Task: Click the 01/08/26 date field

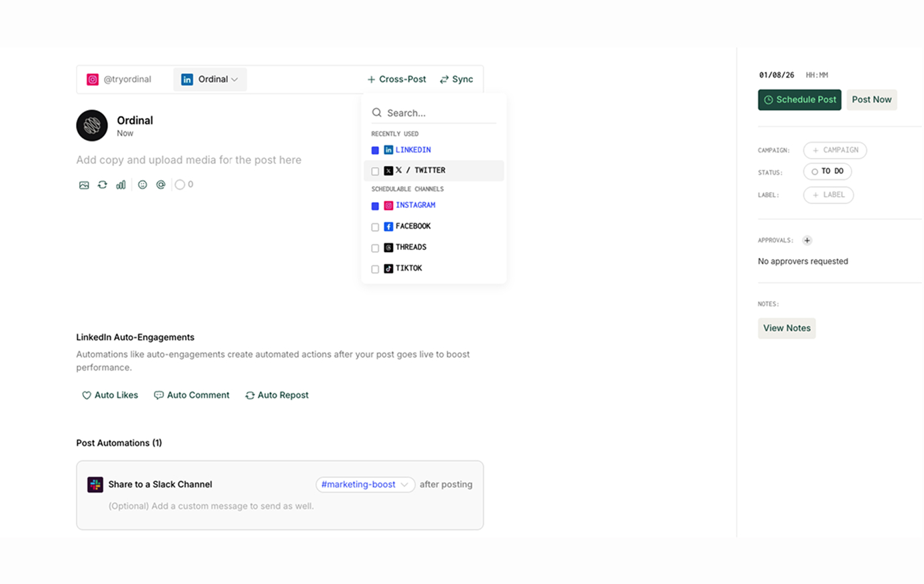Action: 777,75
